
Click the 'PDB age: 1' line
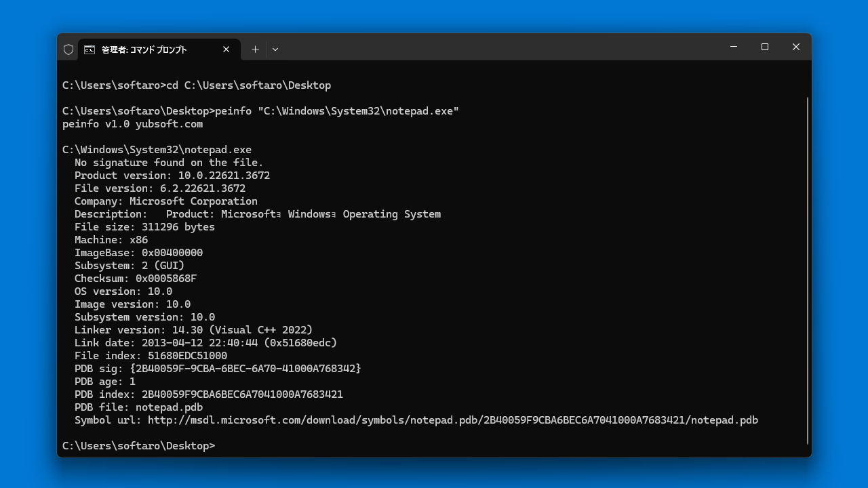pyautogui.click(x=105, y=382)
